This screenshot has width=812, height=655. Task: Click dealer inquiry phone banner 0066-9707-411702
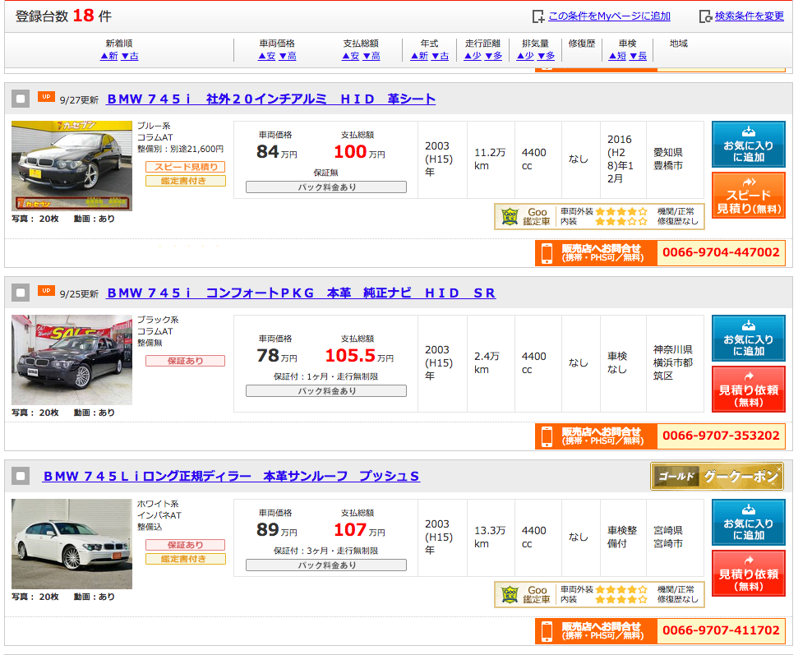[x=660, y=630]
